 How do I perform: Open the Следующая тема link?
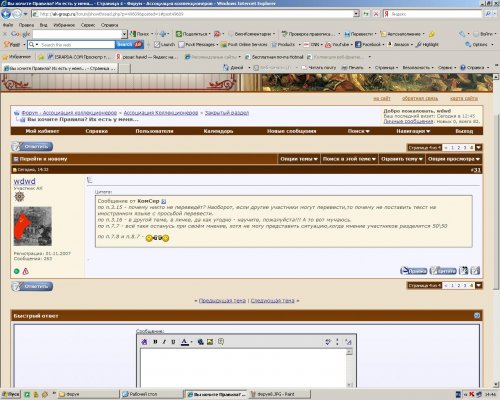[273, 301]
